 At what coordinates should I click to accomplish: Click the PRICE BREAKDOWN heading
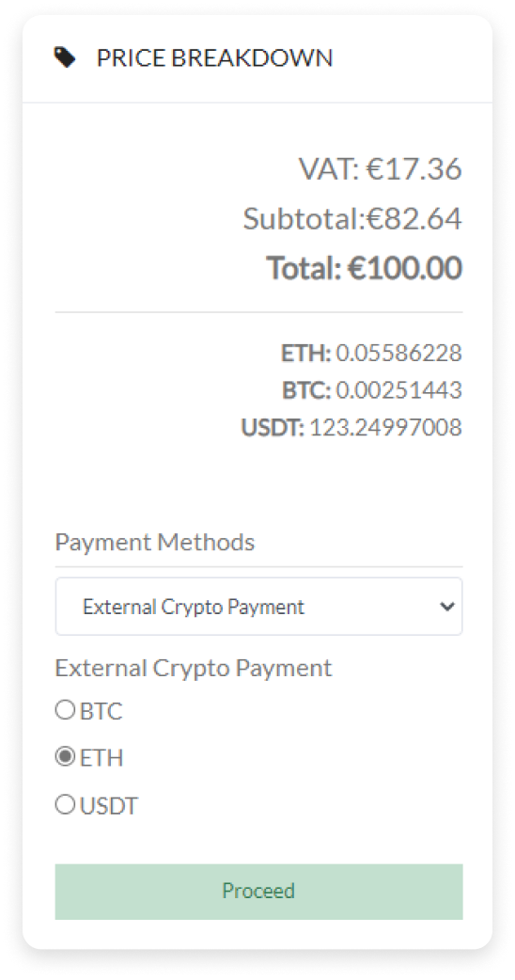point(214,58)
